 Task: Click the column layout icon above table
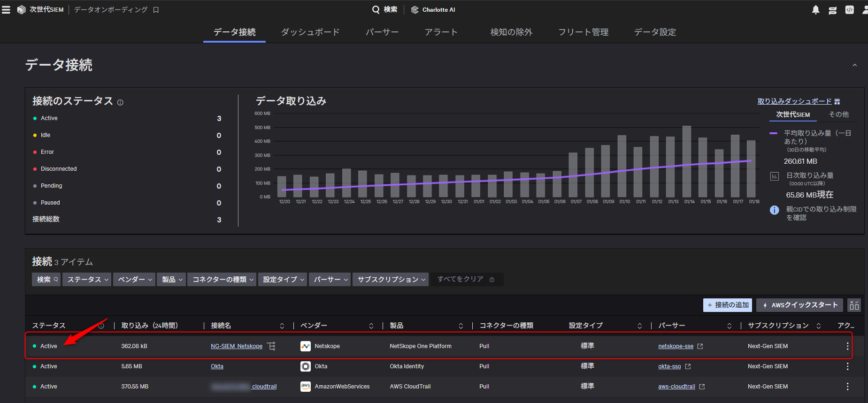pyautogui.click(x=854, y=305)
